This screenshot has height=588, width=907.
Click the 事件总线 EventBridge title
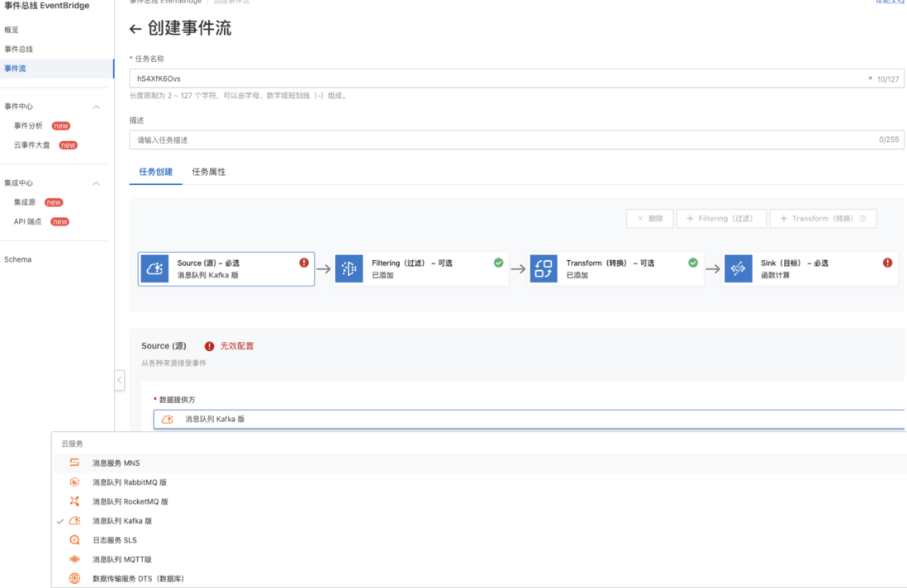click(47, 6)
